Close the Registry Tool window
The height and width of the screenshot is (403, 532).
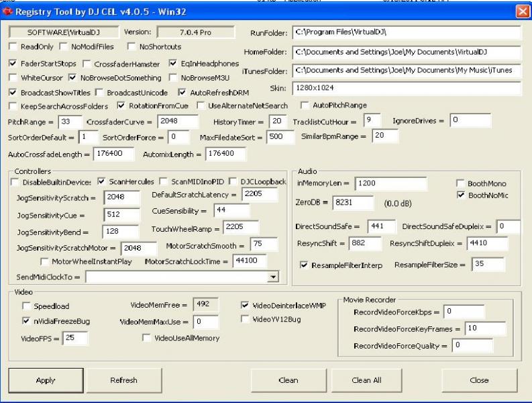523,11
